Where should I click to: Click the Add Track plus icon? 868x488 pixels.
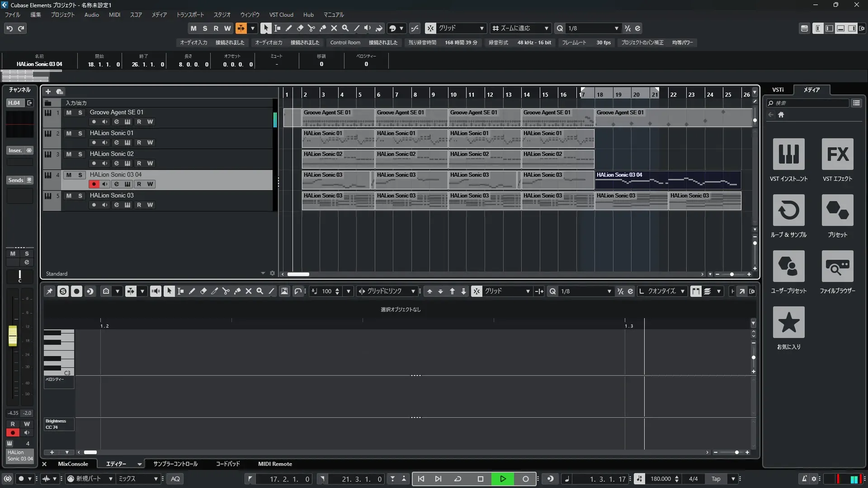48,92
